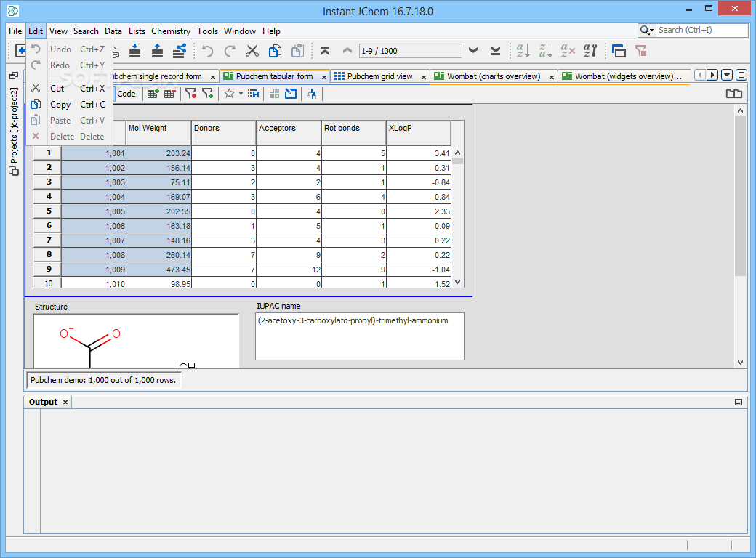The height and width of the screenshot is (558, 756).
Task: Click the clipboard Paste toolbar icon
Action: pos(297,51)
